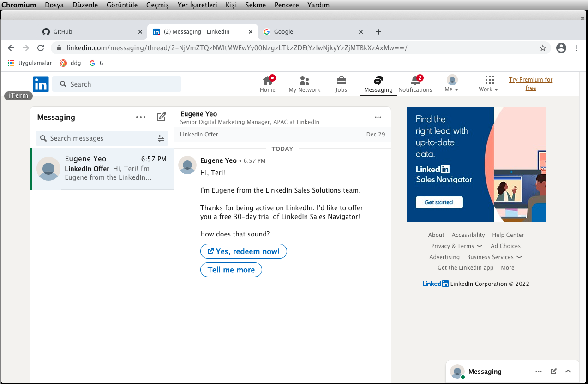The height and width of the screenshot is (384, 588).
Task: Open the Pencere menu
Action: click(287, 5)
